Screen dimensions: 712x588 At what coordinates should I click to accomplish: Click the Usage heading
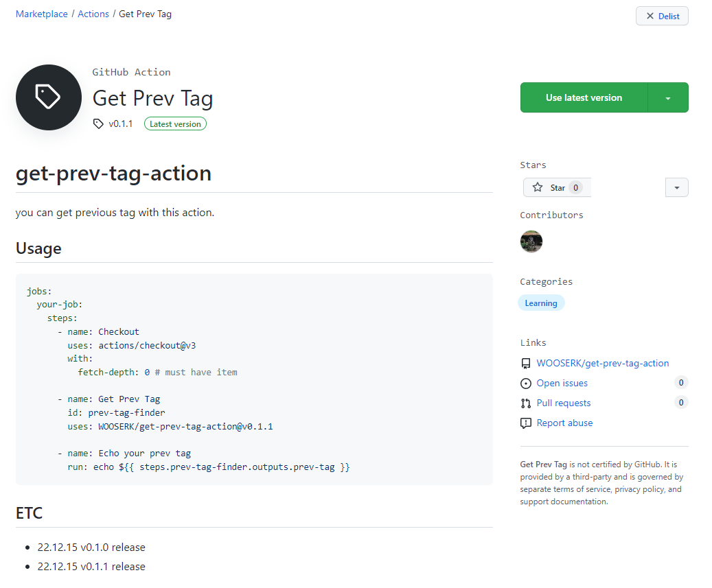[38, 248]
